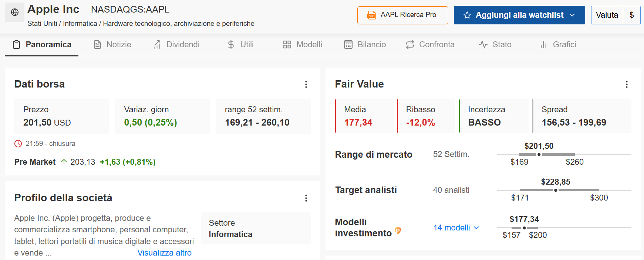Click the Visualizza altro link

(165, 253)
